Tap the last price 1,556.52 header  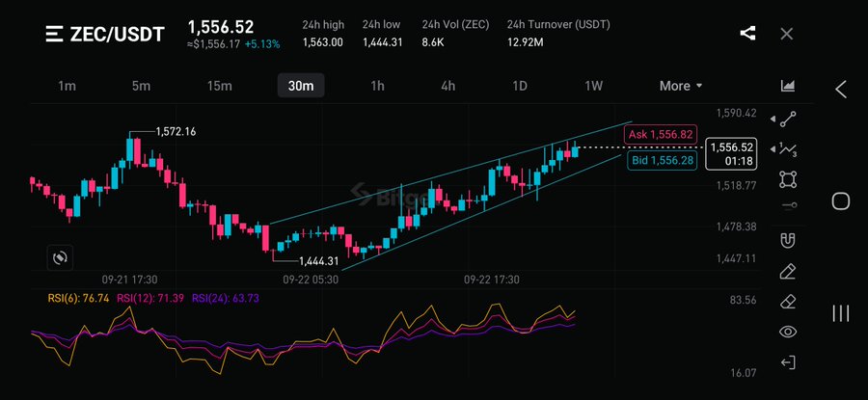220,27
